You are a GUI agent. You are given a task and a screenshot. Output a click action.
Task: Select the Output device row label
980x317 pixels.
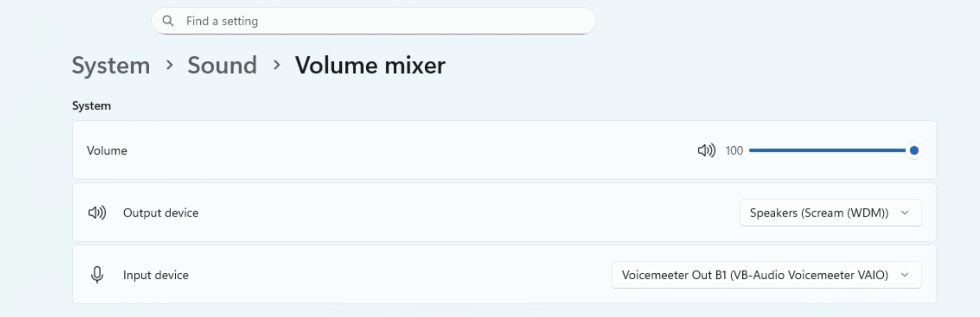point(161,213)
